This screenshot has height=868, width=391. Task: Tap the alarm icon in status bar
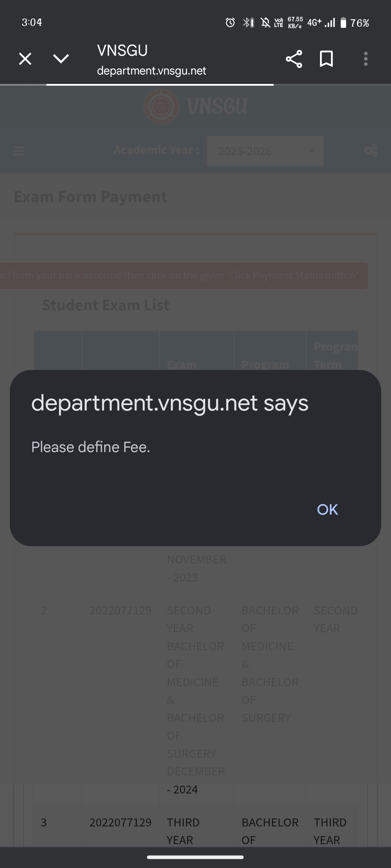coord(230,23)
